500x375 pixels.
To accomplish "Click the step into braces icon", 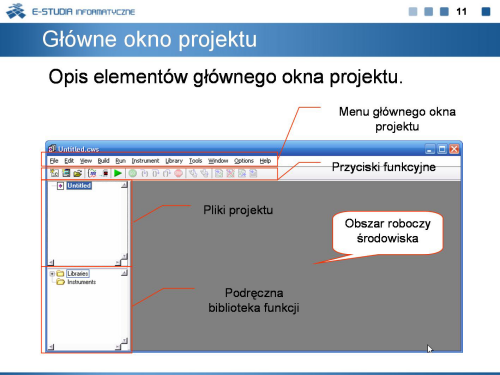I will [x=144, y=173].
